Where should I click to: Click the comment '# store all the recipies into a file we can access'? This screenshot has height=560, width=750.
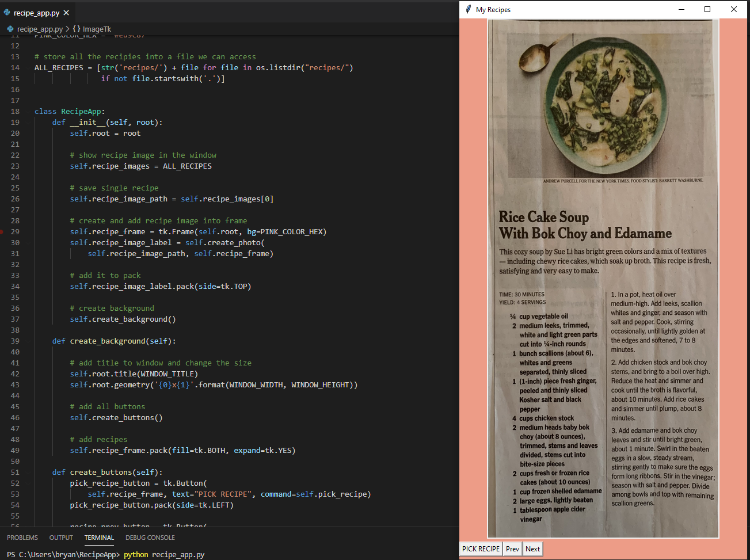(x=145, y=57)
